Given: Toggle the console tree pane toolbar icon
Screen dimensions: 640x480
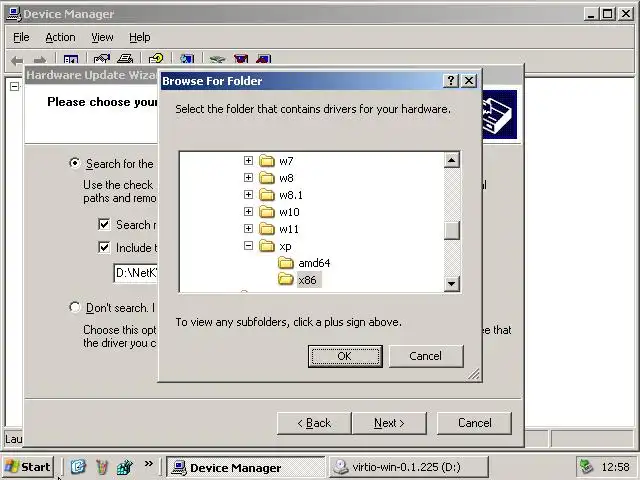Looking at the screenshot, I should (x=71, y=60).
